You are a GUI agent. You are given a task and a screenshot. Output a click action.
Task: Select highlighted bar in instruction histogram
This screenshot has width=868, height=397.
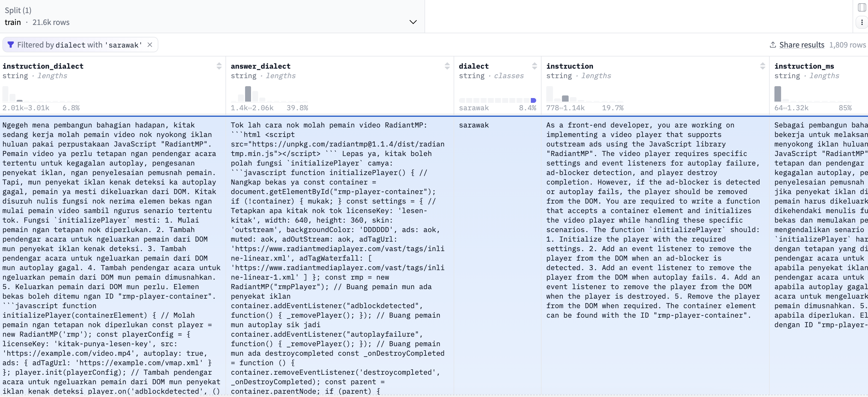(565, 99)
